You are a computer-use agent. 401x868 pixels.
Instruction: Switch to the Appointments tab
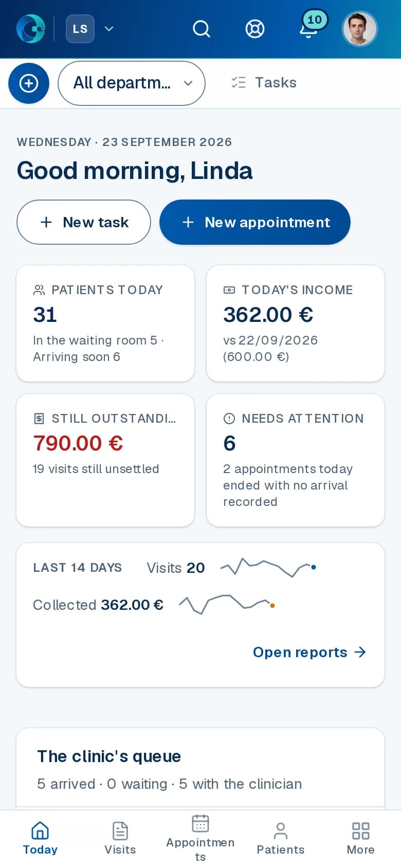pos(200,838)
